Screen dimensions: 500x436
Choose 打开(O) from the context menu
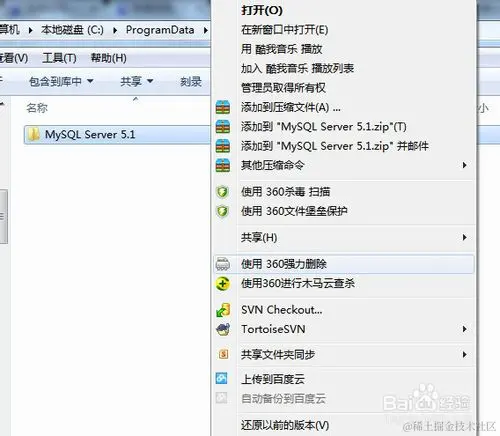point(262,10)
